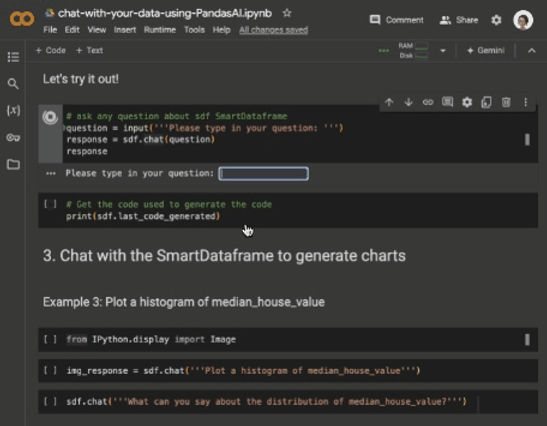Screen dimensions: 547x426
Task: Delete the cell with trash icon
Action: (506, 102)
